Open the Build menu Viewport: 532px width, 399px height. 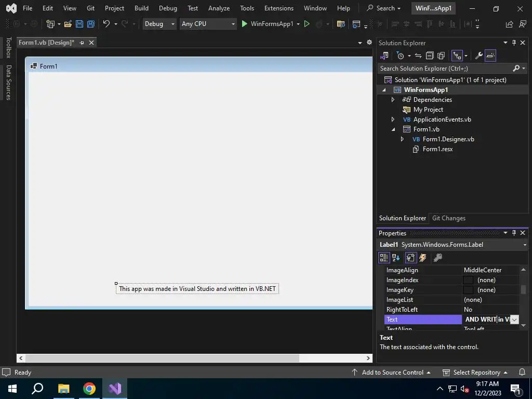141,8
